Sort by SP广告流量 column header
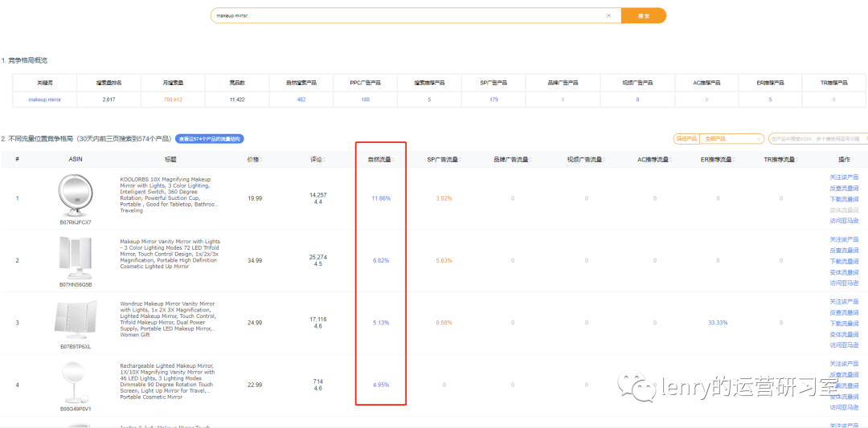This screenshot has height=428, width=868. click(x=444, y=159)
